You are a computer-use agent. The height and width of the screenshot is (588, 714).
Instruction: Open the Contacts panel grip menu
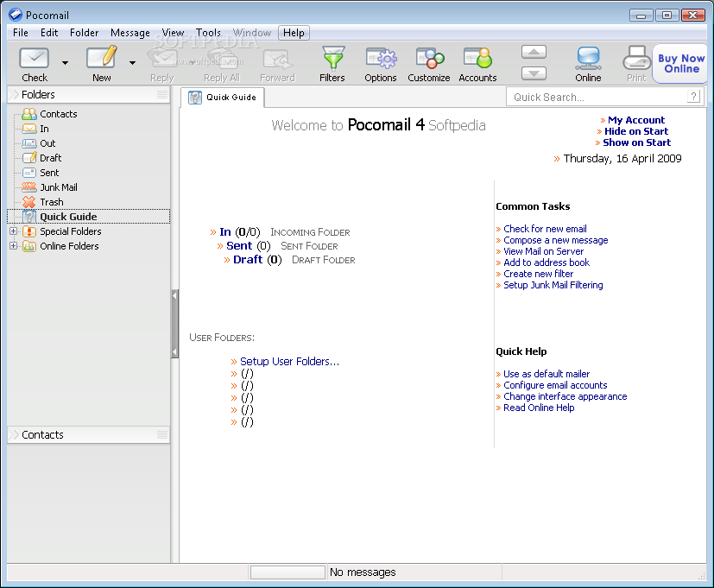point(162,434)
